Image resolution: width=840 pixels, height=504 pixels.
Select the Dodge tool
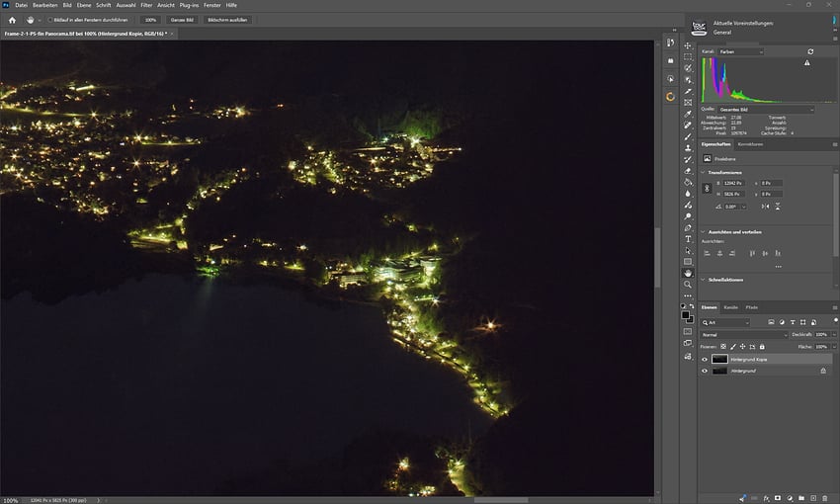688,216
